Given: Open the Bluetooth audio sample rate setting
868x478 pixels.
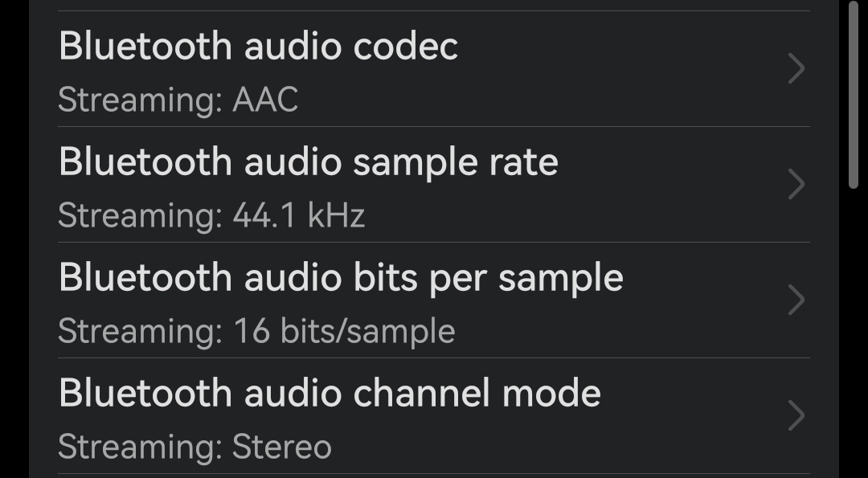Looking at the screenshot, I should click(402, 186).
